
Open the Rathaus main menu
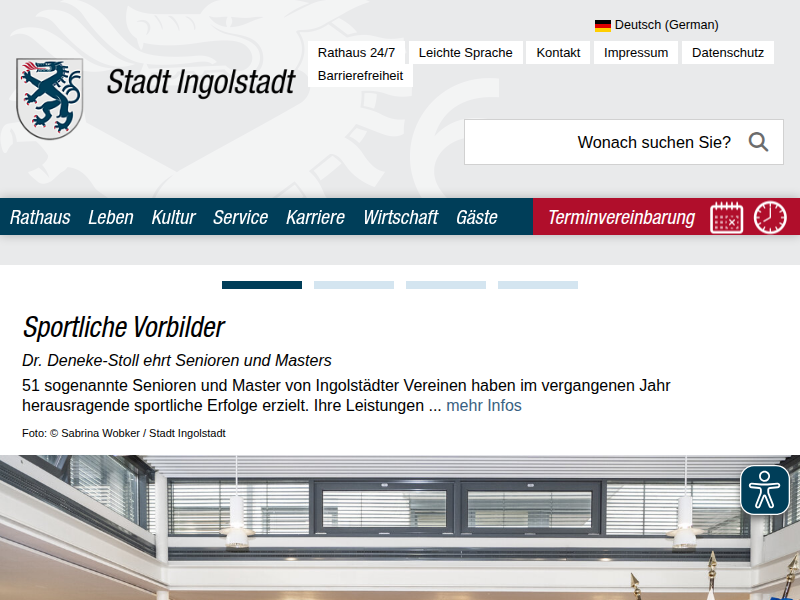click(40, 217)
